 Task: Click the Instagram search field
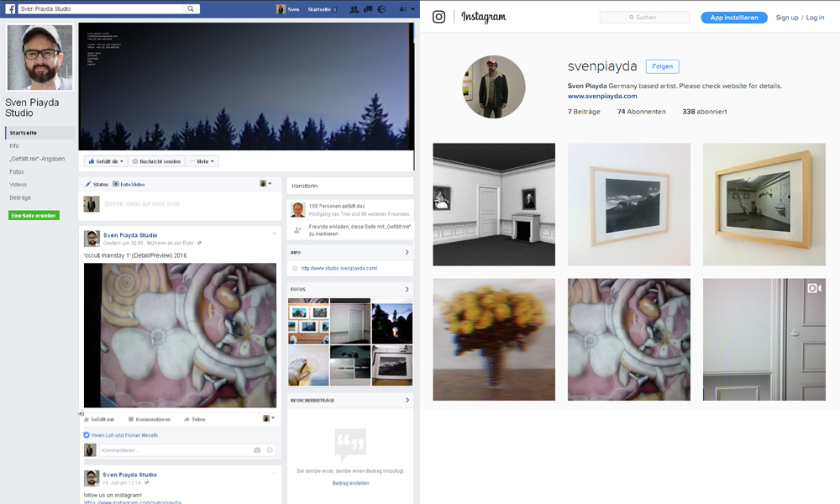point(645,17)
